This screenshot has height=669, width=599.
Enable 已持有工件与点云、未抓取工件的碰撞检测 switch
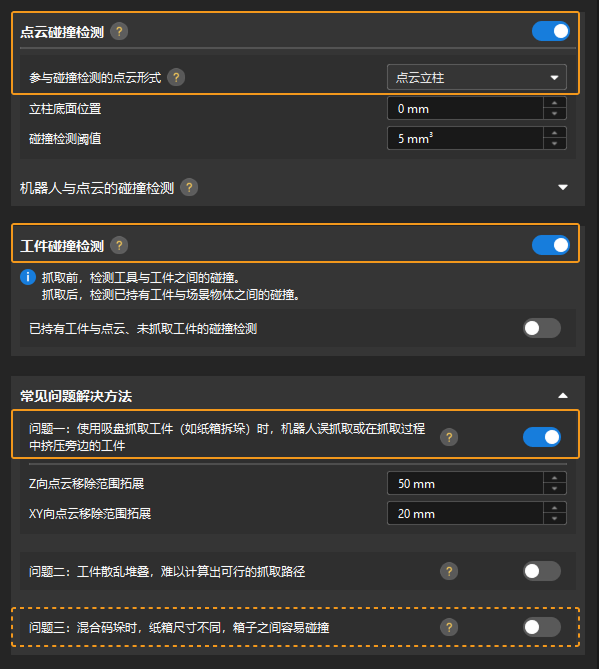(x=542, y=329)
